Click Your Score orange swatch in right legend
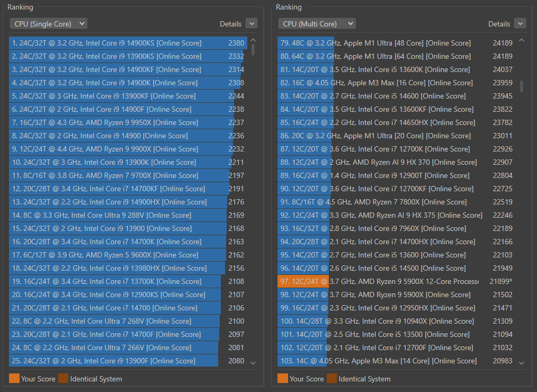The height and width of the screenshot is (392, 537). tap(283, 378)
